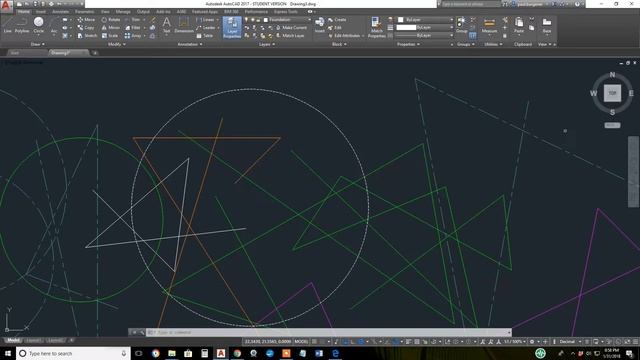Click the Mirror tool
The image size is (640, 360).
[111, 28]
